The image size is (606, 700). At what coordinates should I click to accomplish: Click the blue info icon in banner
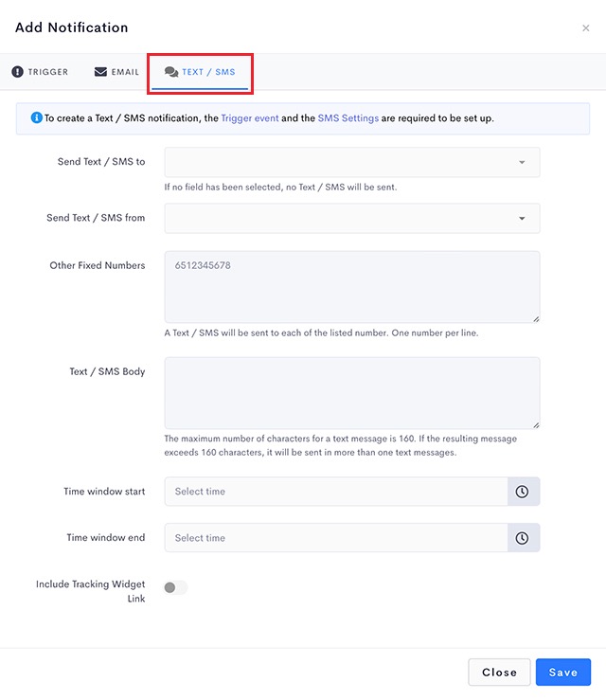(37, 117)
